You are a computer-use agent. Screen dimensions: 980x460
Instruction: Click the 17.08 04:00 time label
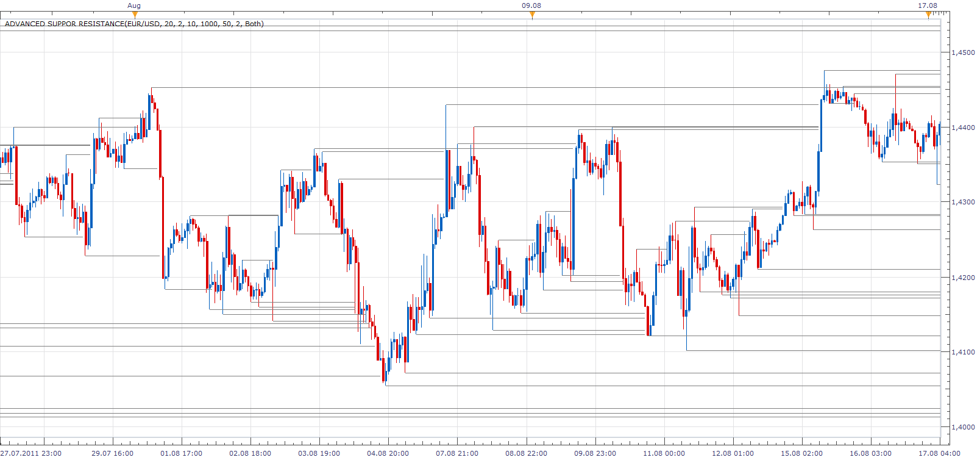[940, 453]
